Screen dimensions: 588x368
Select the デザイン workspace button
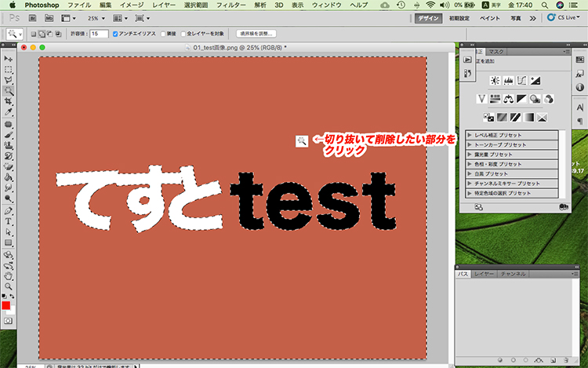pyautogui.click(x=428, y=18)
